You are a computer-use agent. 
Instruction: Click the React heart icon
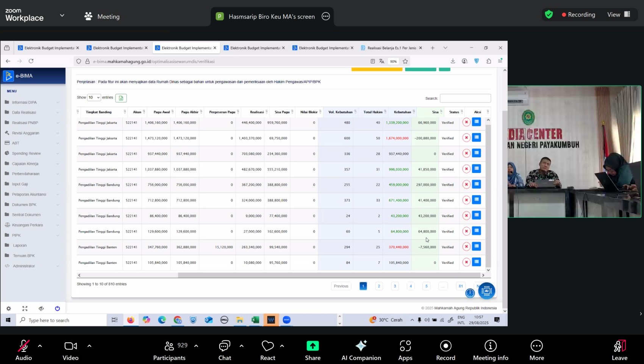tap(267, 346)
